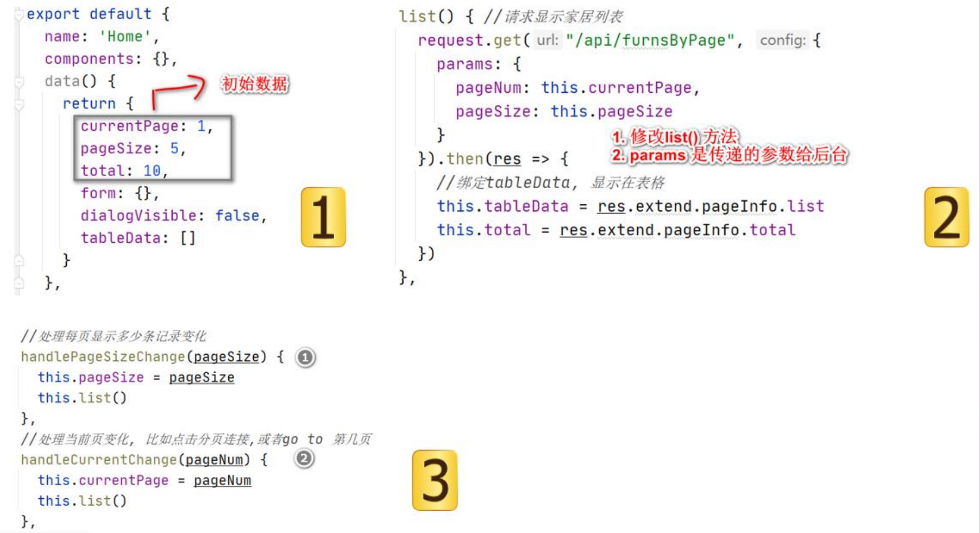Click the "name: 'Home'," line
Viewport: 980px width, 533px height.
[102, 36]
